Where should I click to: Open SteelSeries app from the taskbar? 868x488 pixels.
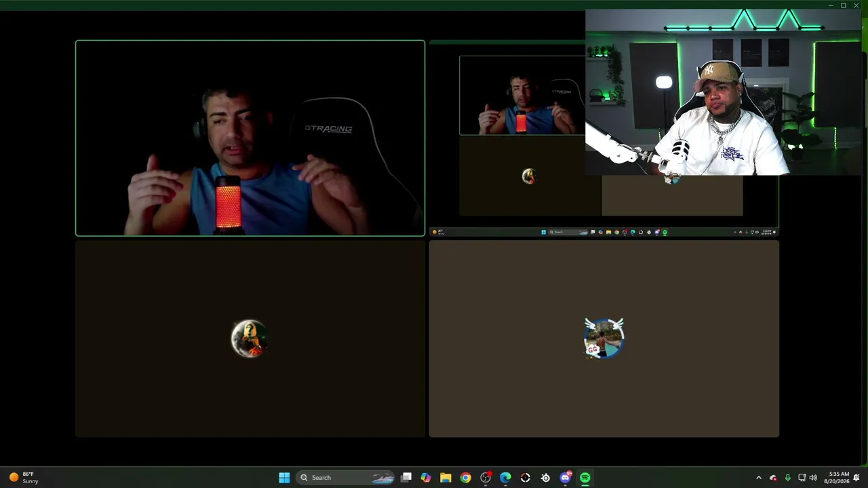click(545, 478)
